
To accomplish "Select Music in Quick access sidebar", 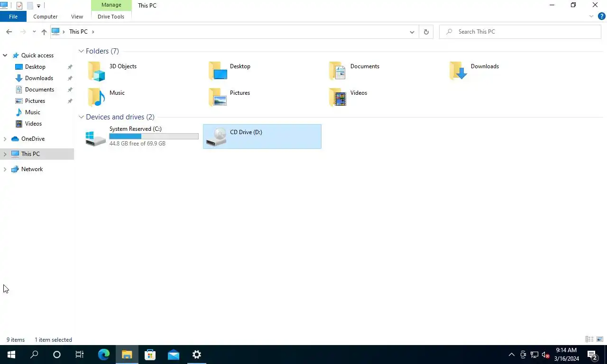I will (x=32, y=112).
